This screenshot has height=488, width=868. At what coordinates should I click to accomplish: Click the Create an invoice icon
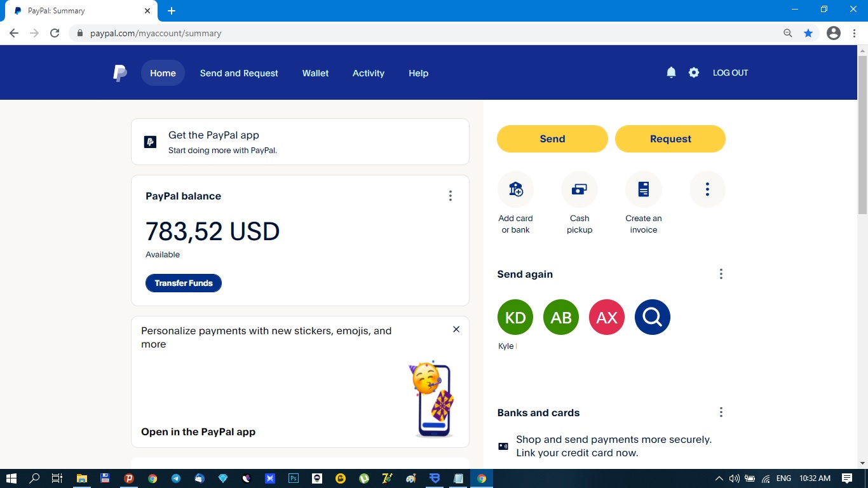(644, 189)
